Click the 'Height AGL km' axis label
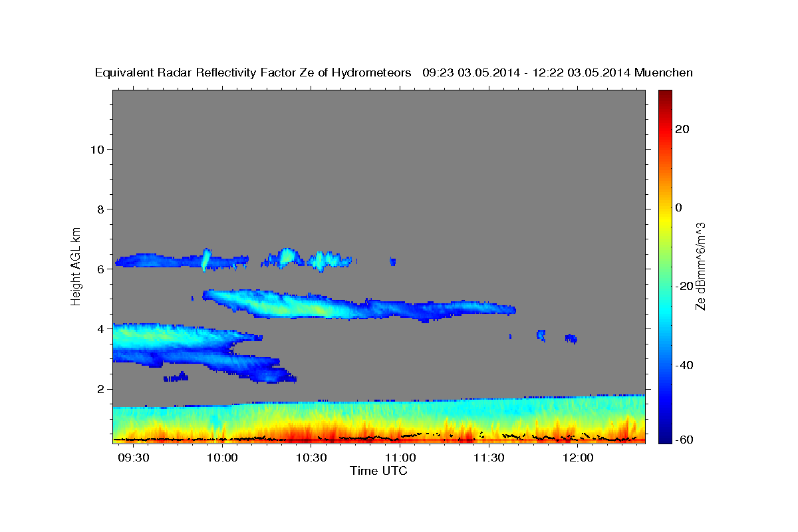Image resolution: width=798 pixels, height=532 pixels. pos(76,265)
